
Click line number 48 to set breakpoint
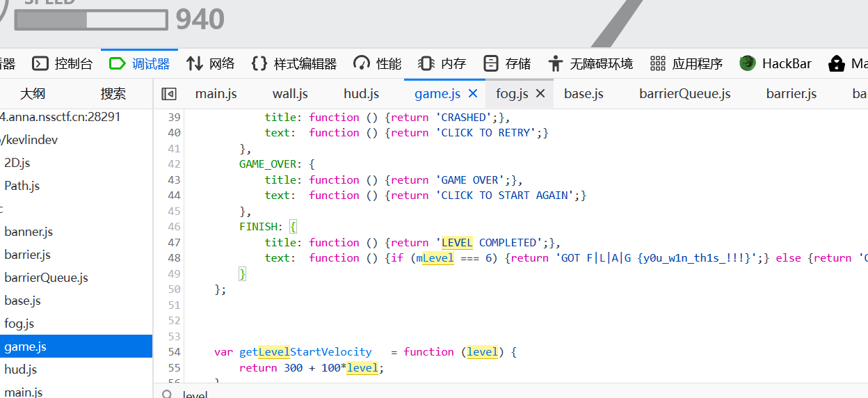point(173,258)
